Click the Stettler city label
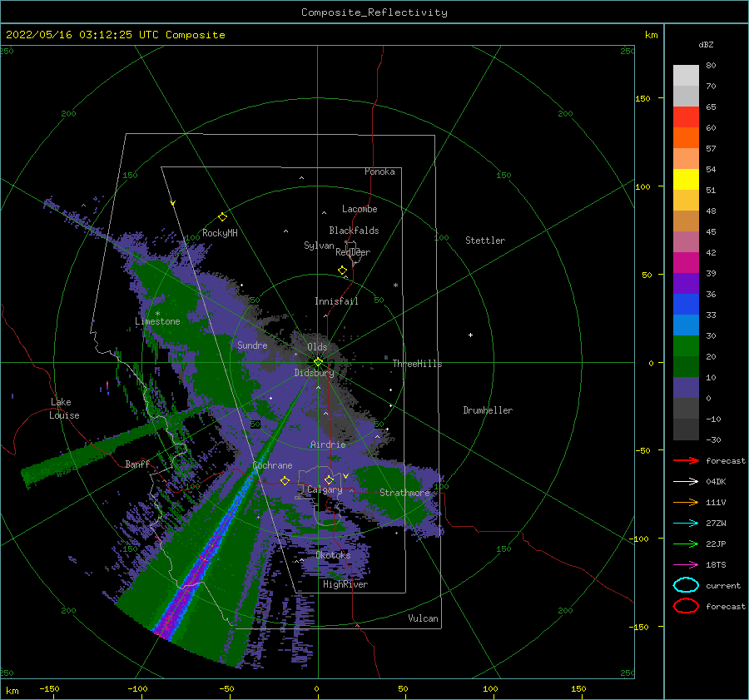The height and width of the screenshot is (700, 749). tap(485, 241)
